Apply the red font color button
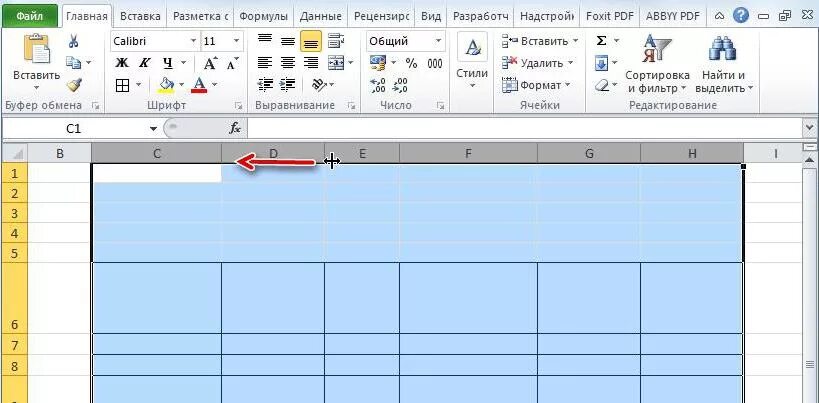 (200, 85)
